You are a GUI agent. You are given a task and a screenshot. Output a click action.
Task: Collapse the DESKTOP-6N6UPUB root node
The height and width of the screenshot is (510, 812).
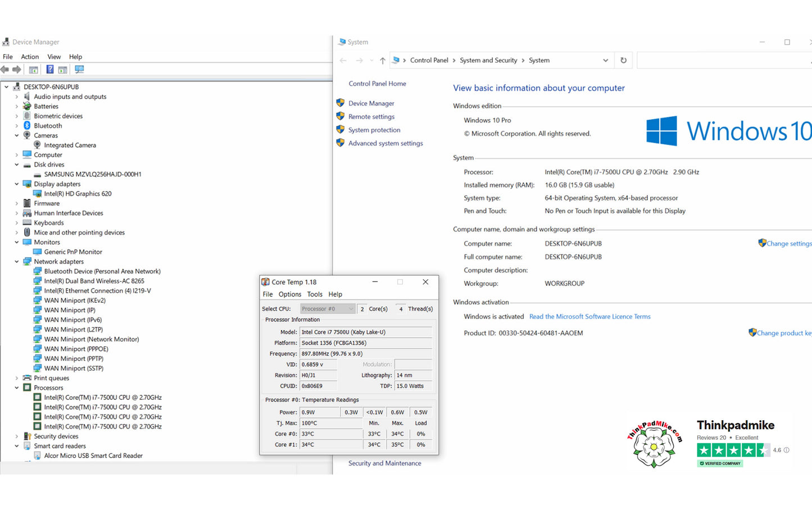pyautogui.click(x=6, y=87)
